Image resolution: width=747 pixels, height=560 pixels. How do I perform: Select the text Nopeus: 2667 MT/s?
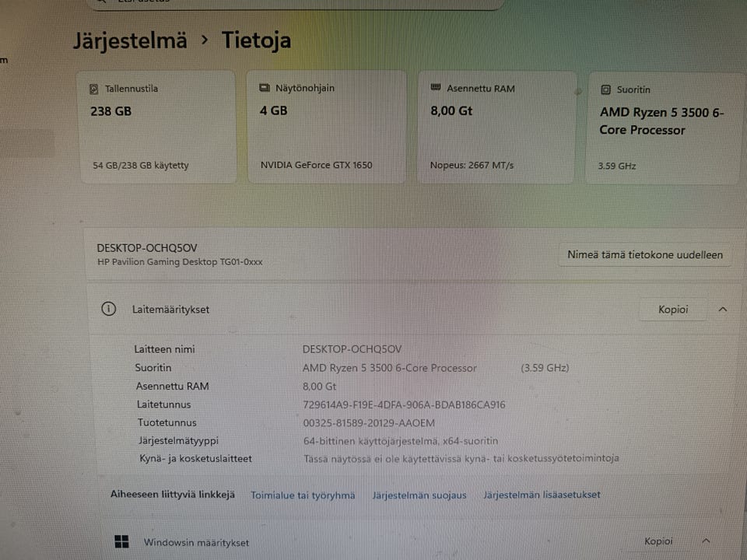point(472,165)
